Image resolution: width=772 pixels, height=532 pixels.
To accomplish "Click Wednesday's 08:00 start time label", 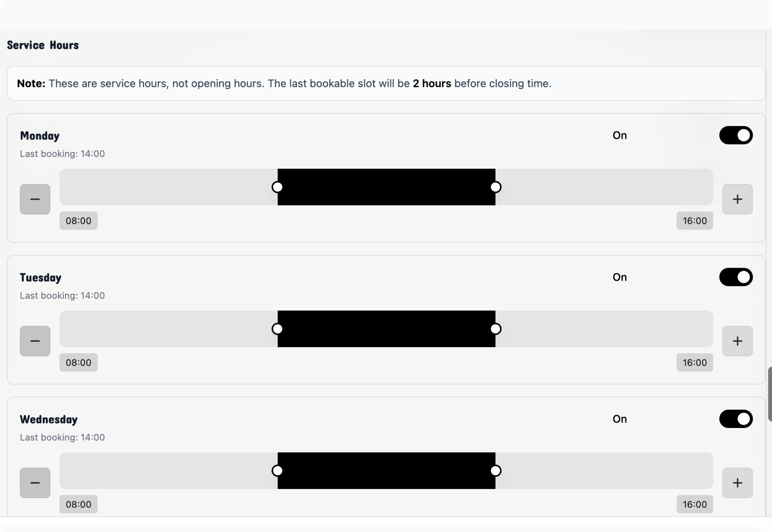I will pos(78,504).
